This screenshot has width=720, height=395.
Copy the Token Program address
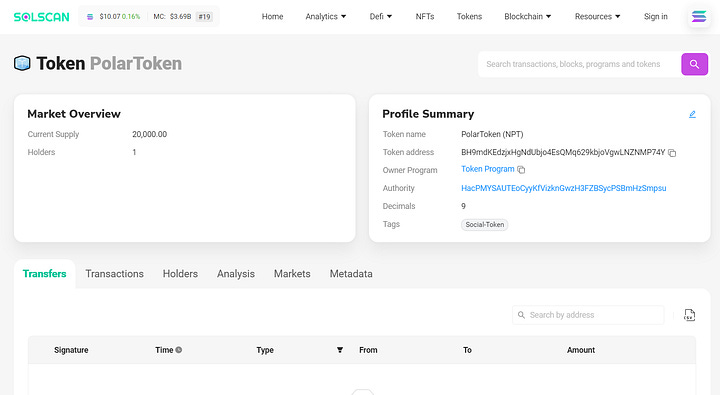tap(521, 169)
